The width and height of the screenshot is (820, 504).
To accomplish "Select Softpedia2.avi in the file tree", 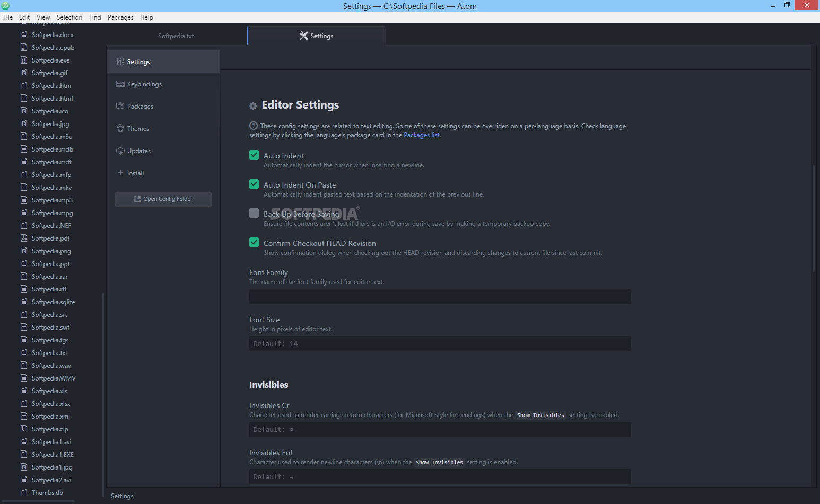I will pyautogui.click(x=51, y=480).
